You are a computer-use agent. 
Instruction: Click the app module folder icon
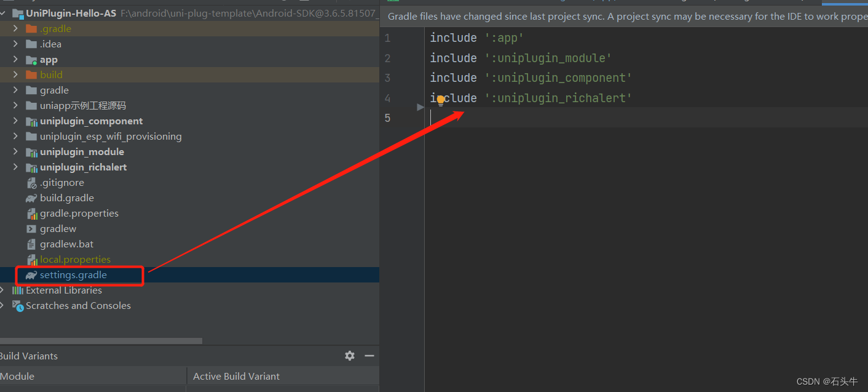coord(31,60)
